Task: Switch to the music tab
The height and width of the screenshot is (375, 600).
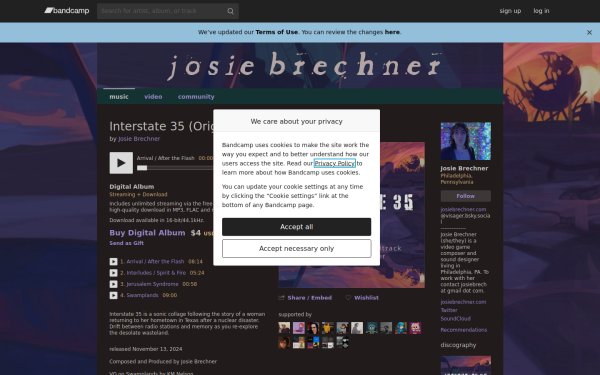Action: click(x=119, y=97)
